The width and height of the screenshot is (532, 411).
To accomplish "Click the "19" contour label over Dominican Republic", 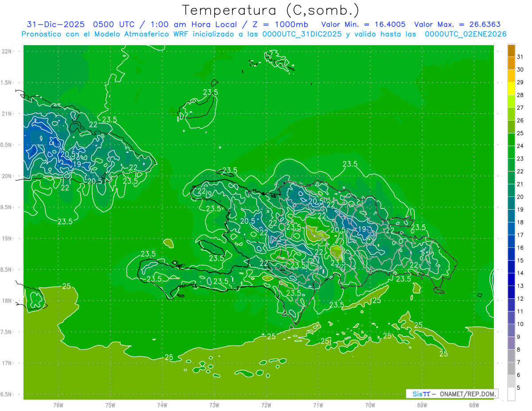I will (x=362, y=229).
